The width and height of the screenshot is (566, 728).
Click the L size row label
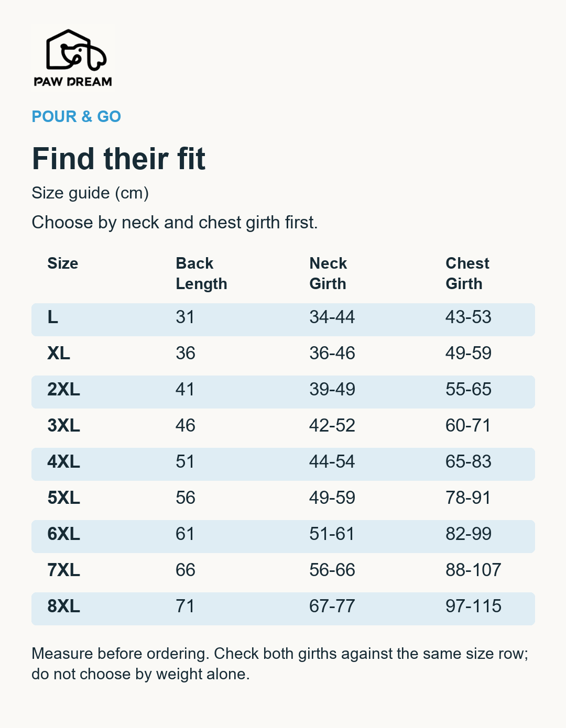(x=53, y=317)
